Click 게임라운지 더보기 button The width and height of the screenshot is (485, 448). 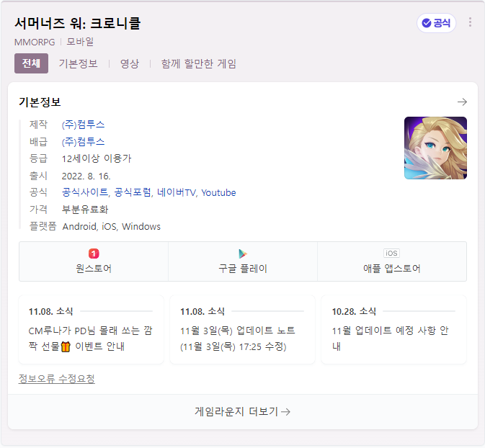242,411
